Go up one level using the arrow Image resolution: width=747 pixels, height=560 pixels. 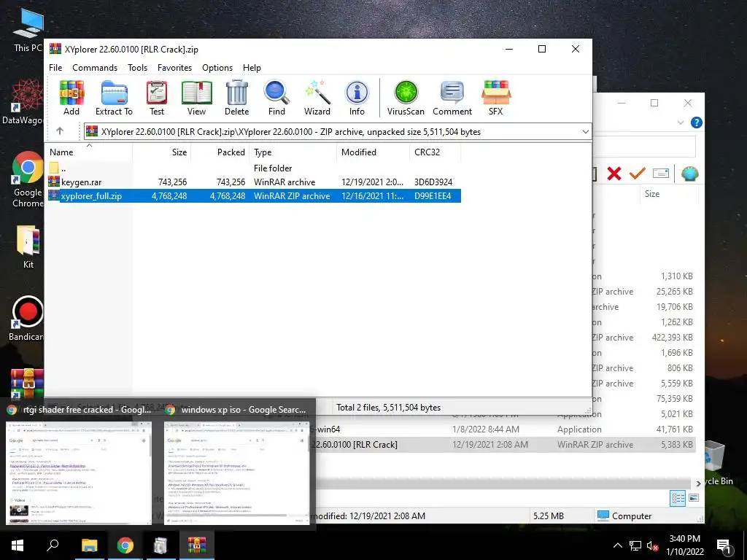60,131
